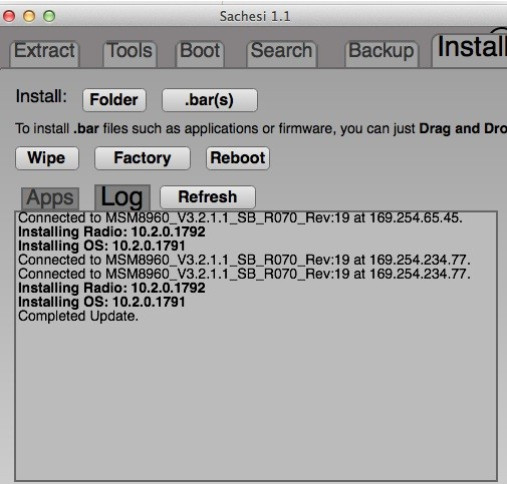Reboot the device with Reboot button

[238, 158]
